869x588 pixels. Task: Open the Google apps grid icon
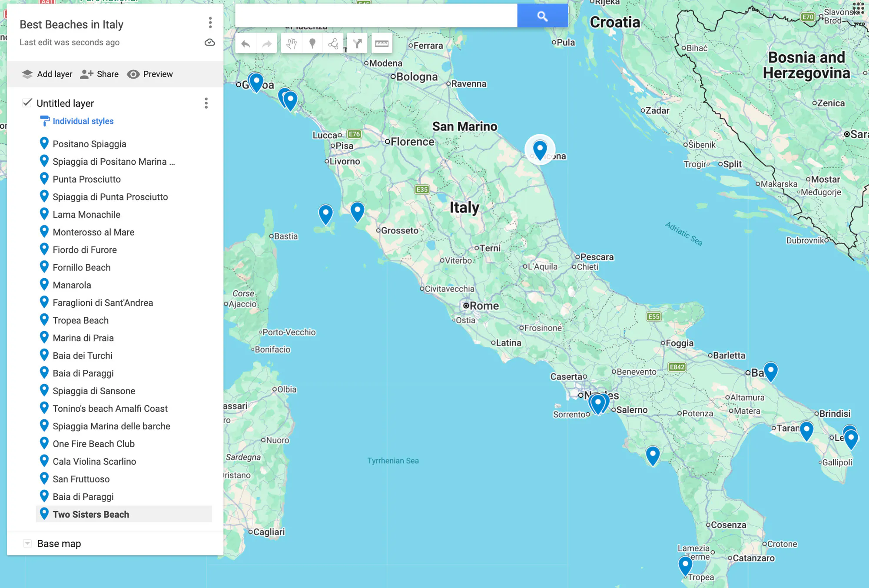tap(858, 8)
